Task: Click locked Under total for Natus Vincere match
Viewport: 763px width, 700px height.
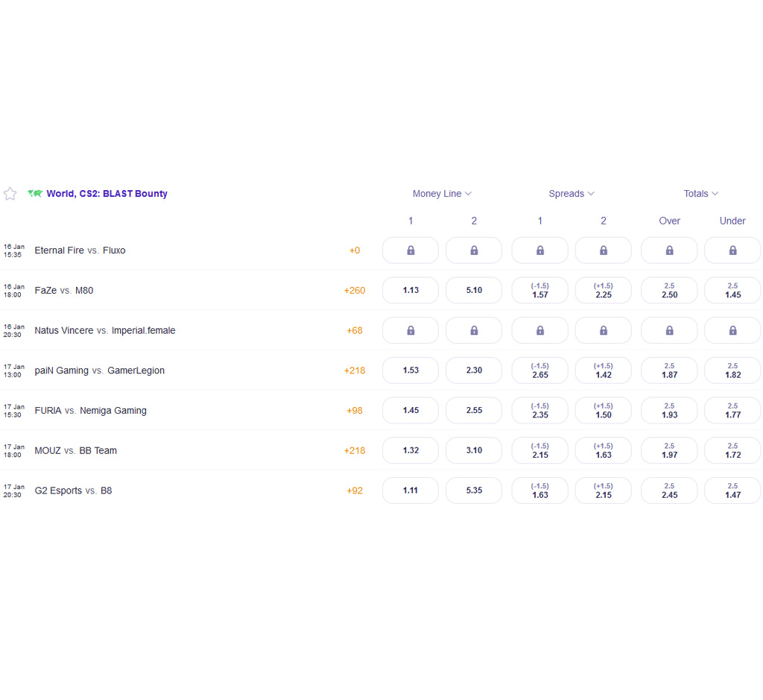Action: (x=732, y=330)
